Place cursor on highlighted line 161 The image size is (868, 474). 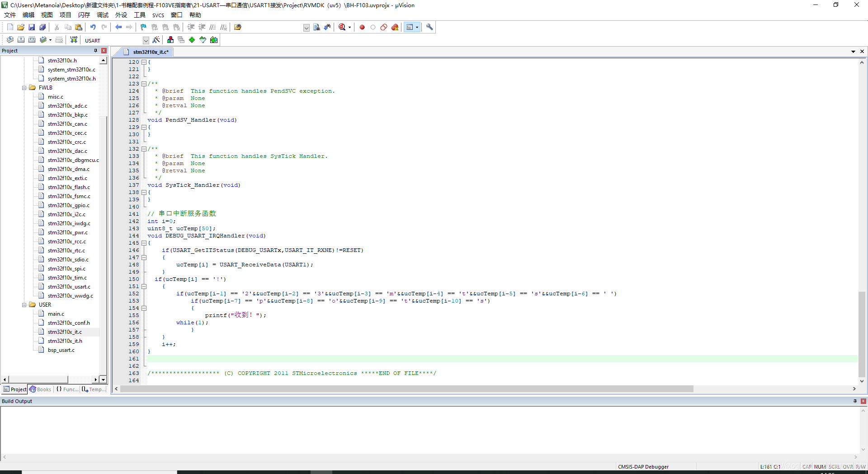(502, 359)
